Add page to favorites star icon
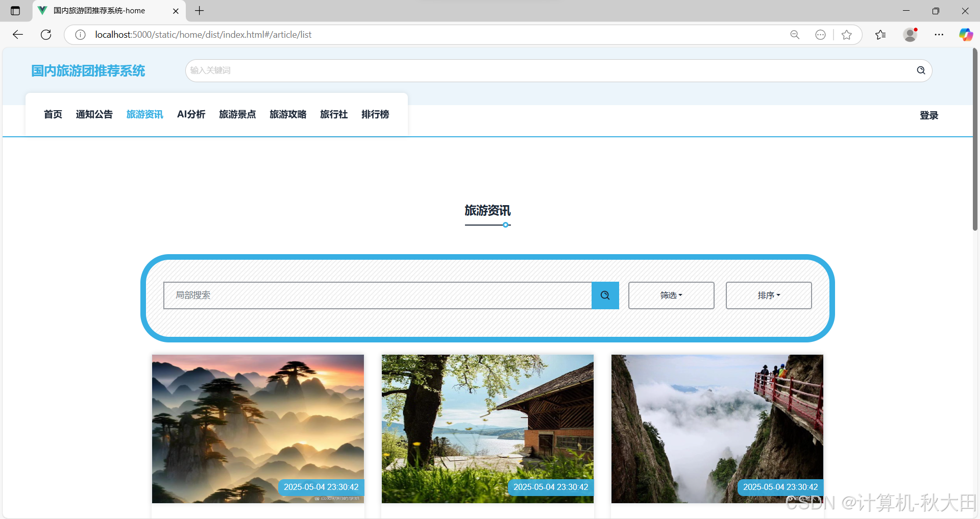980x519 pixels. coord(847,35)
